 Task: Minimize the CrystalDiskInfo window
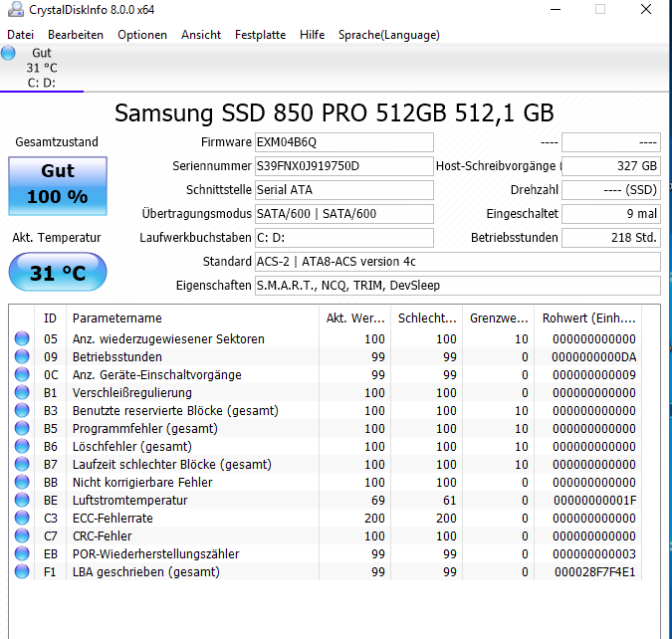(556, 9)
